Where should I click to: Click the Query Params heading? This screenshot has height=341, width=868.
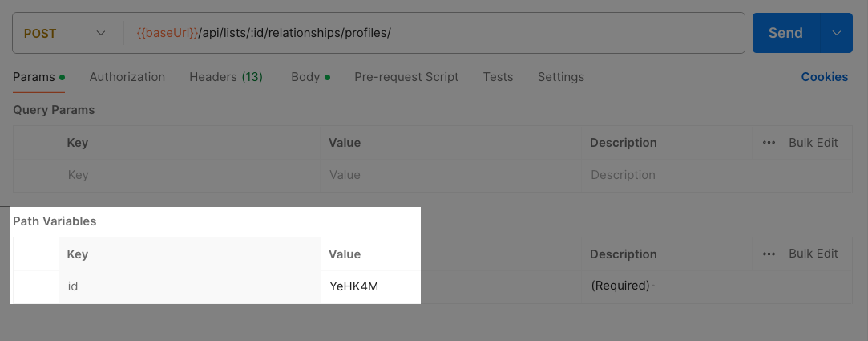point(54,110)
